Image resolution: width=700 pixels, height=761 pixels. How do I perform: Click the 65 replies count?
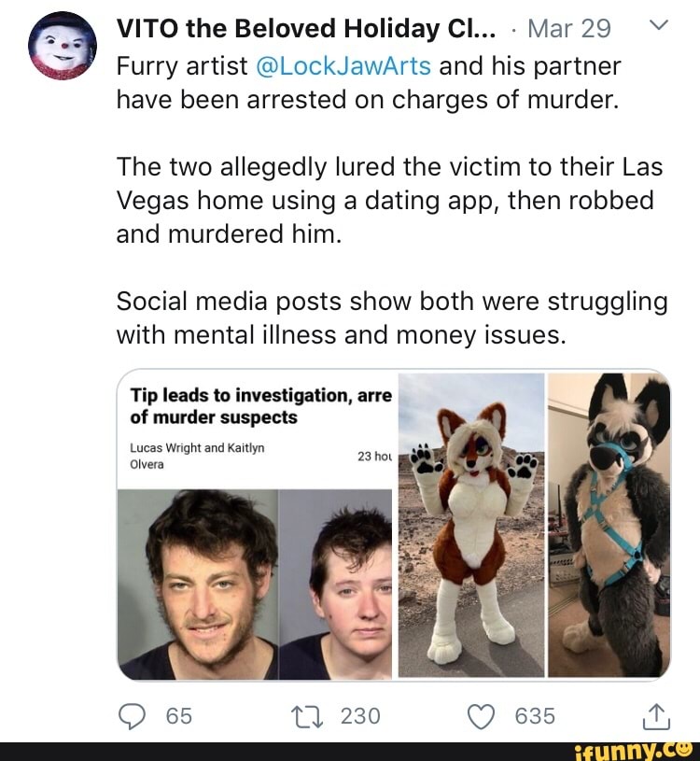click(179, 717)
